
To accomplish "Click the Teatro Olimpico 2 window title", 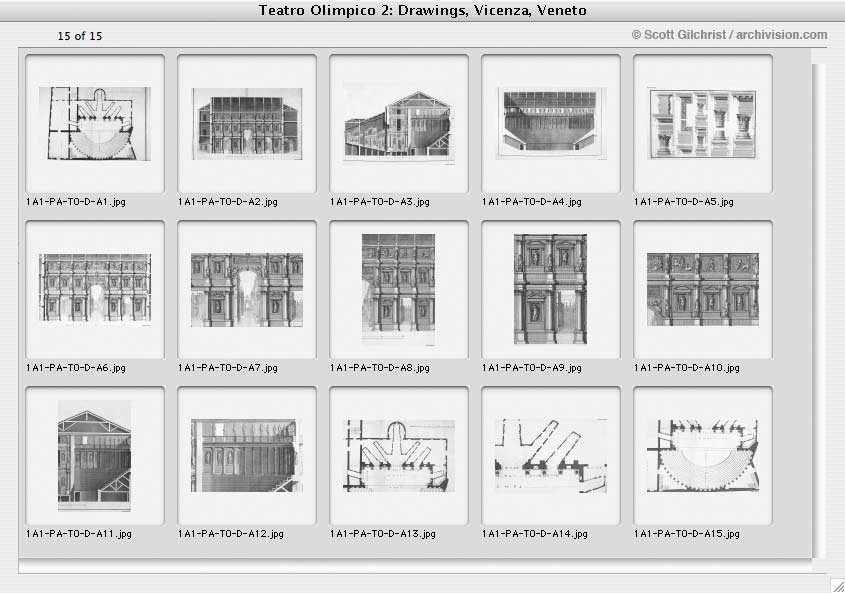I will point(422,10).
